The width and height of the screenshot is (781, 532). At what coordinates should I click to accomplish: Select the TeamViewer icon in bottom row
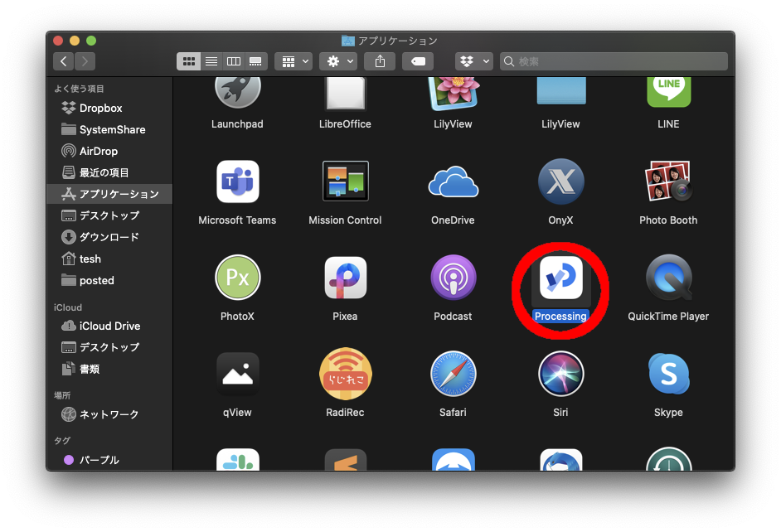pos(454,460)
